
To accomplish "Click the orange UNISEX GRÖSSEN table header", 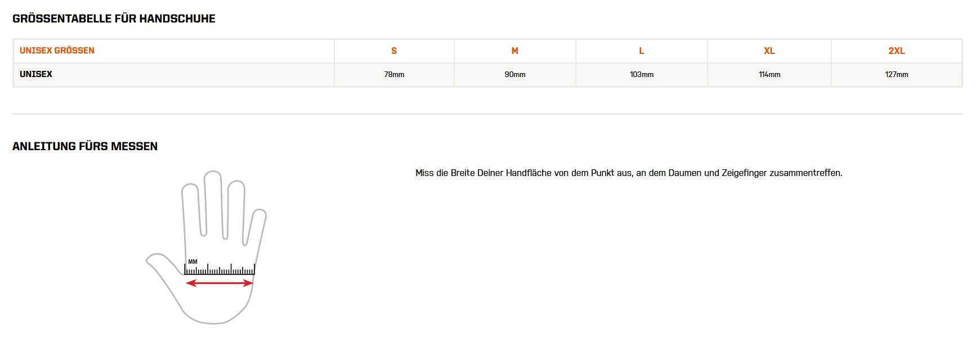I will pyautogui.click(x=57, y=51).
